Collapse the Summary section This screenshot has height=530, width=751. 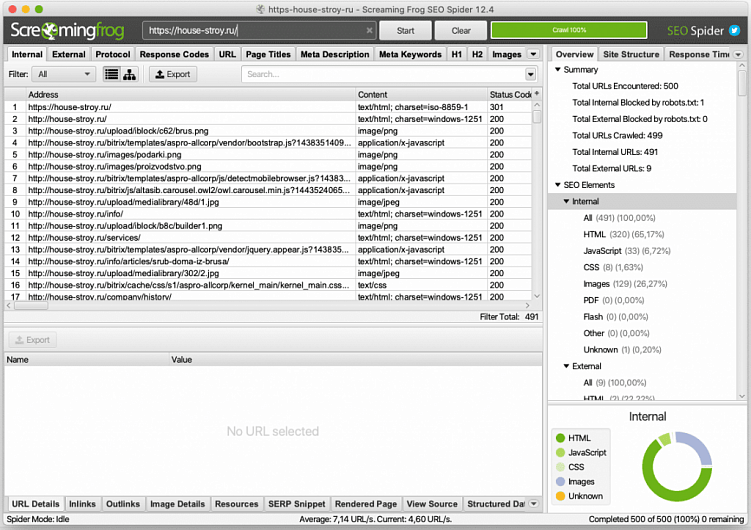tap(558, 69)
